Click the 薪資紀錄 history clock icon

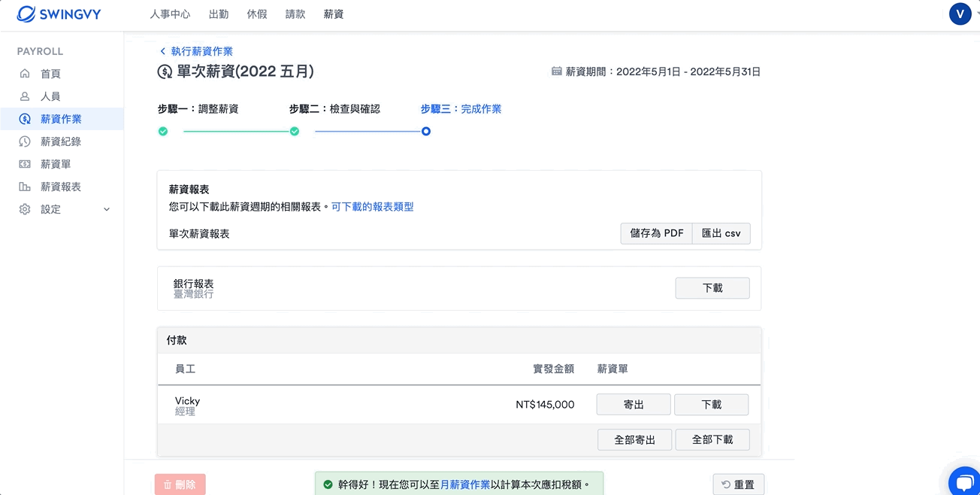(25, 141)
